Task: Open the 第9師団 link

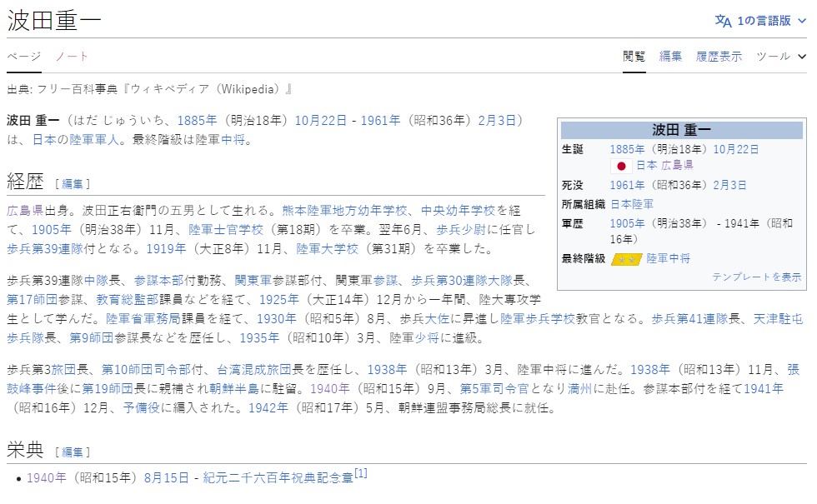Action: click(92, 338)
